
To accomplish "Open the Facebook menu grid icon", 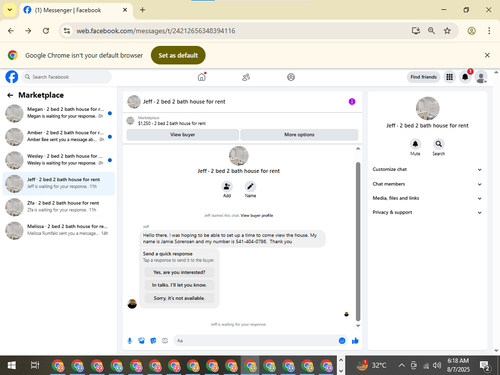I will coord(449,77).
